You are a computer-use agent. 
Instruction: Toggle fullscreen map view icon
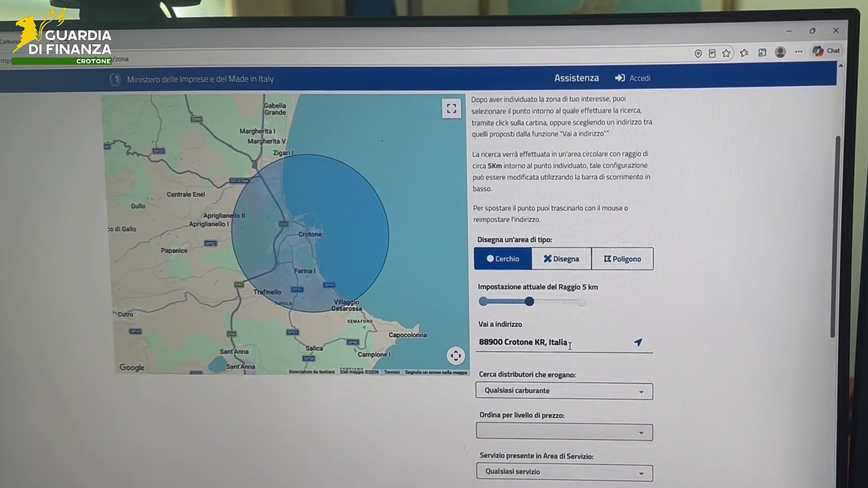point(452,108)
